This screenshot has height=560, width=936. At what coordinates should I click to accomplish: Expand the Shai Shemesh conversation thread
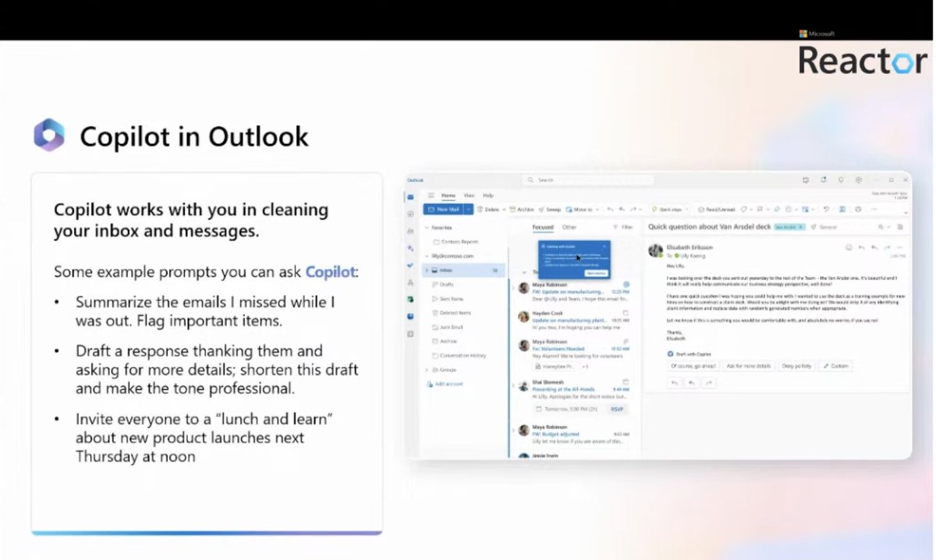[514, 385]
